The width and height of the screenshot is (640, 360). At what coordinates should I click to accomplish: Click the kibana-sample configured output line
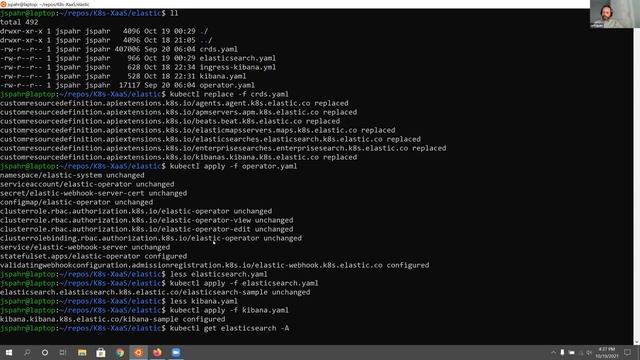(113, 319)
